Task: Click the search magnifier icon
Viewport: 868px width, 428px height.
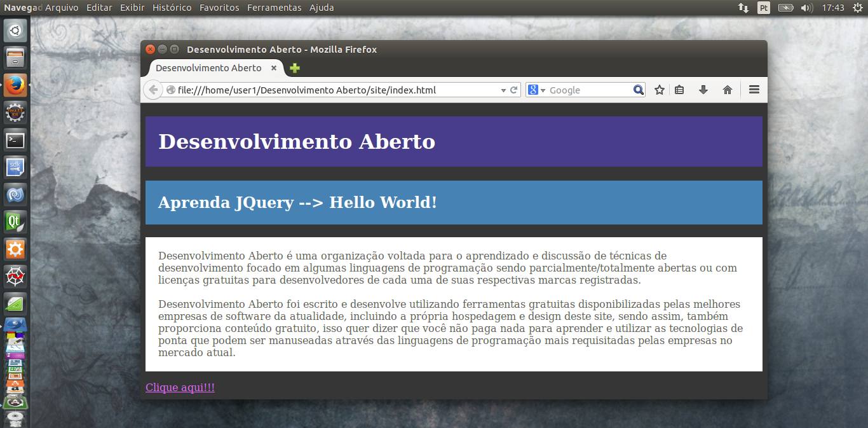Action: (639, 90)
